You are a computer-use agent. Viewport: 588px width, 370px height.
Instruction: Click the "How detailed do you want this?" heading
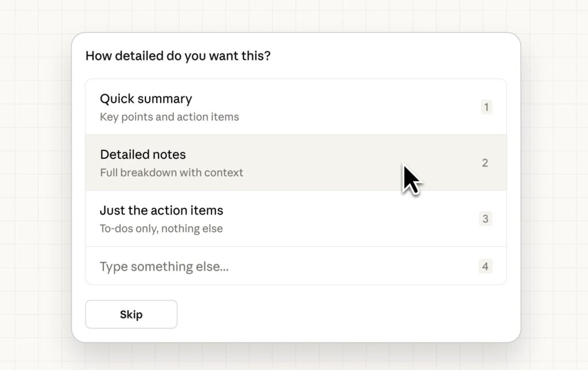coord(178,56)
